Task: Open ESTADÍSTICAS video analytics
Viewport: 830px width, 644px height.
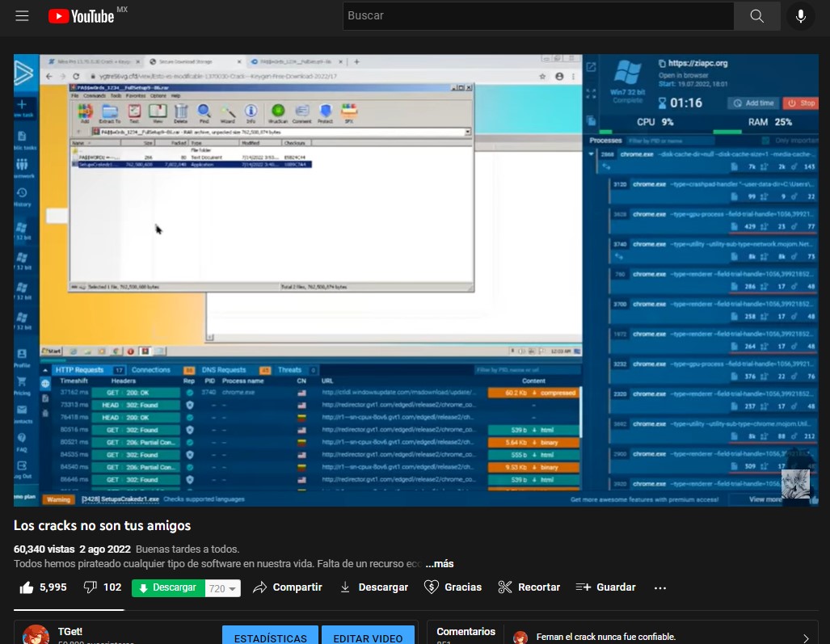Action: [271, 636]
